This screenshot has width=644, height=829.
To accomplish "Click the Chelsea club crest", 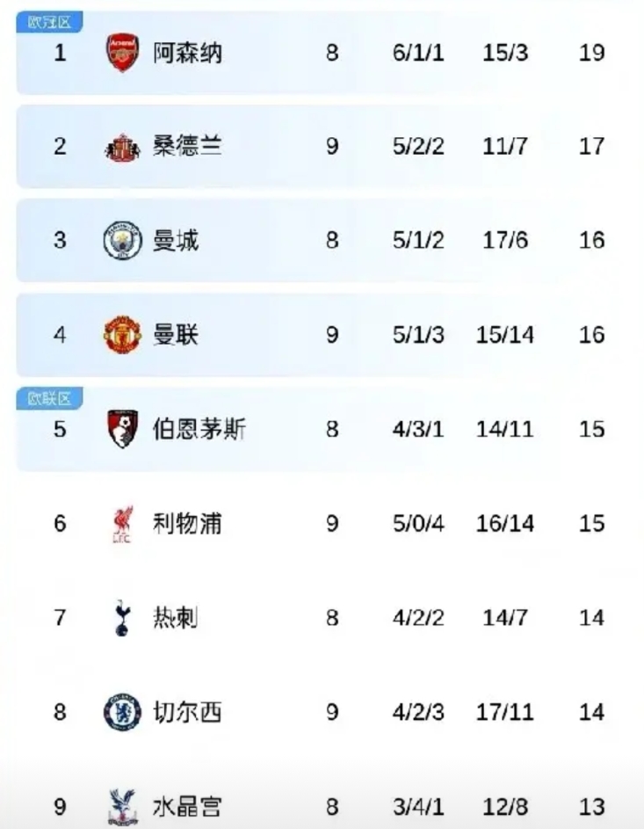I will [122, 712].
